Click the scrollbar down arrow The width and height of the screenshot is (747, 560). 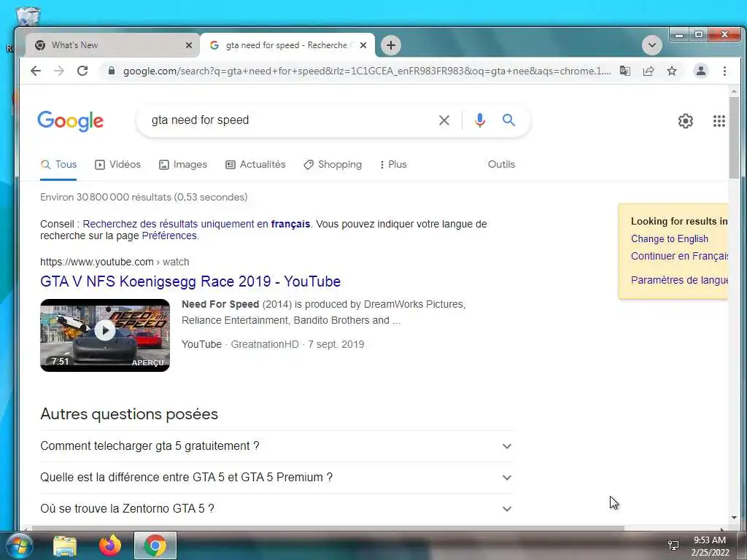[x=734, y=518]
